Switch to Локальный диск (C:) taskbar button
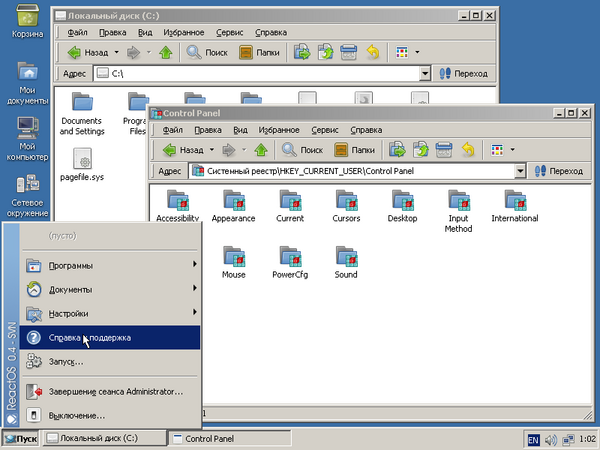 [x=98, y=439]
